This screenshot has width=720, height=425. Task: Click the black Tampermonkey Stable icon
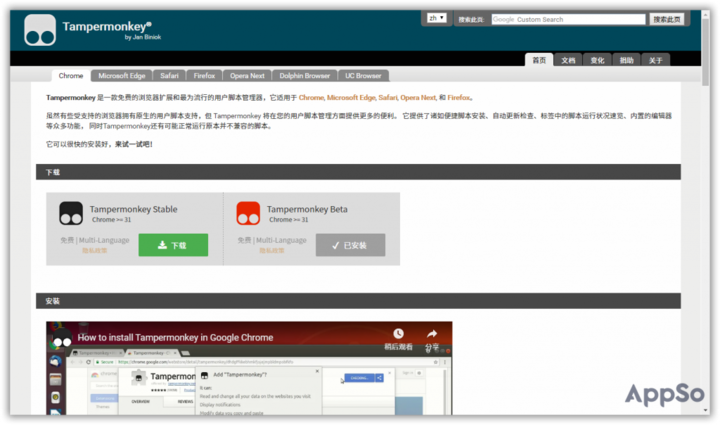click(x=71, y=213)
